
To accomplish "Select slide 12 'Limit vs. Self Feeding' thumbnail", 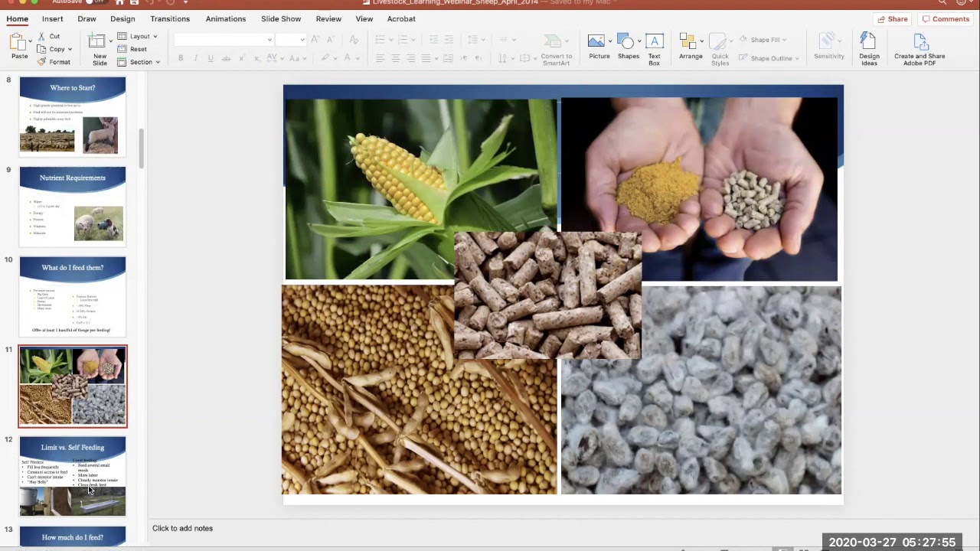I will click(x=73, y=476).
